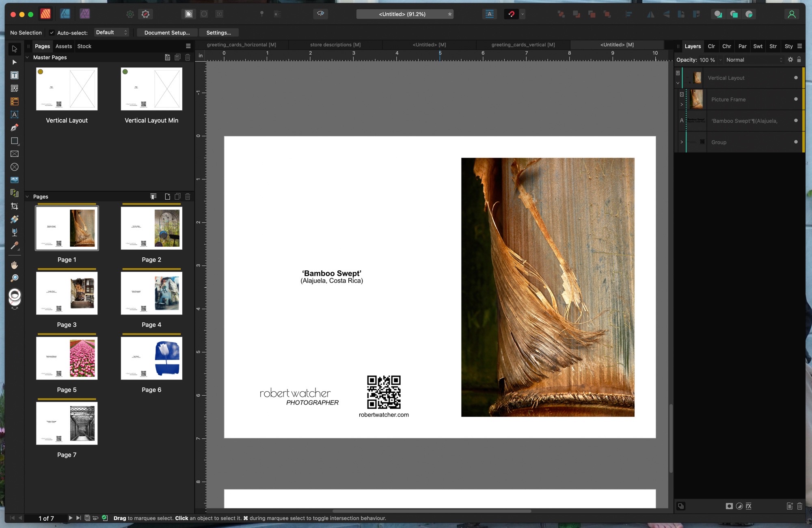This screenshot has height=528, width=812.
Task: Open the Auto-select Default dropdown
Action: pos(112,32)
